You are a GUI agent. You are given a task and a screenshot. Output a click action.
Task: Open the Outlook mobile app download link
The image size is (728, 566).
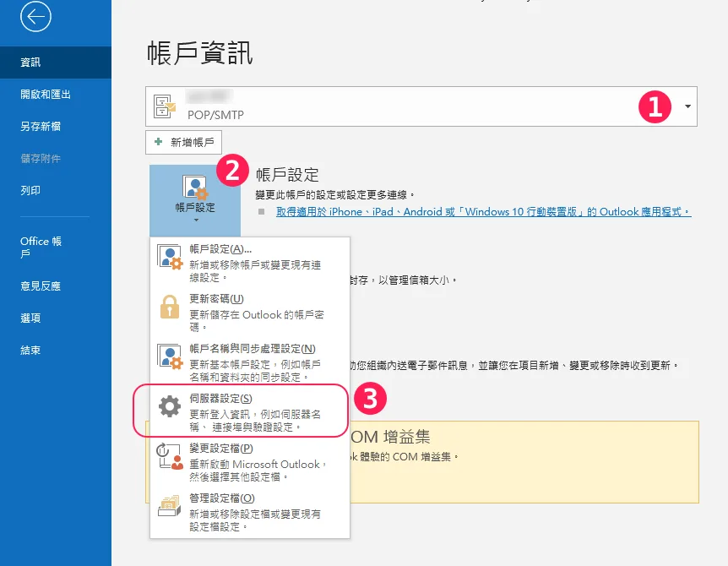483,212
